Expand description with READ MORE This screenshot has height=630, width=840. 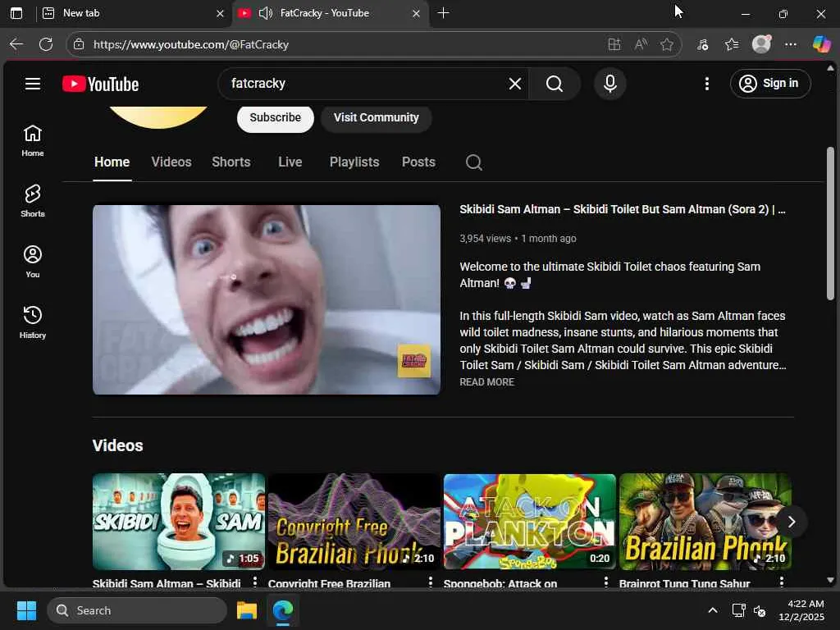[487, 382]
